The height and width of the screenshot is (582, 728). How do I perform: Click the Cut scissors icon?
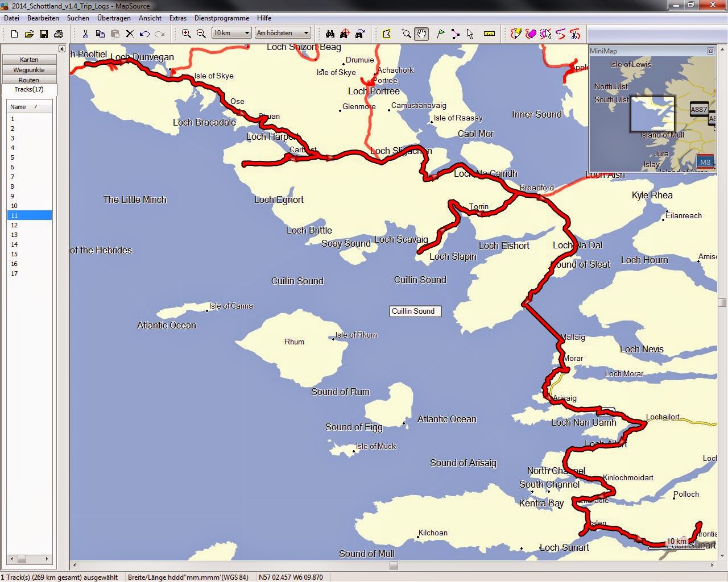tap(85, 34)
